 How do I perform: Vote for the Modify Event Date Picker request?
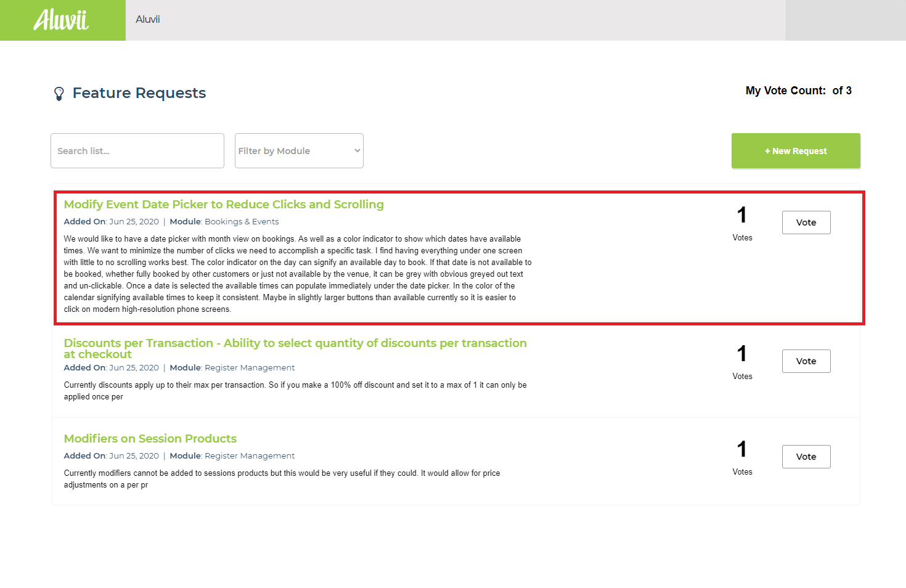[806, 223]
